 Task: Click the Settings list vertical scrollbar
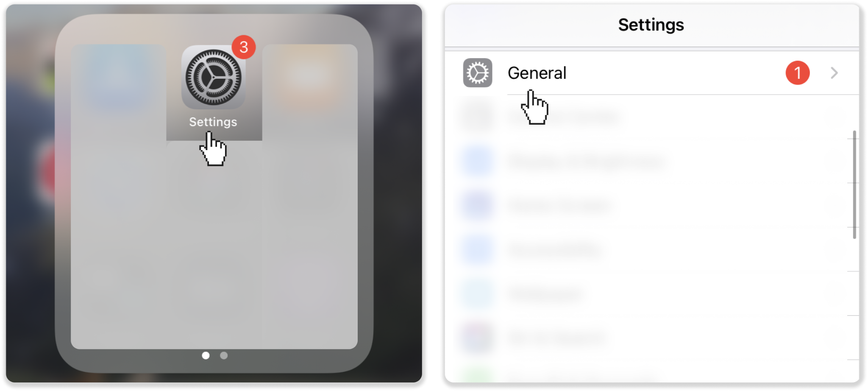[854, 185]
